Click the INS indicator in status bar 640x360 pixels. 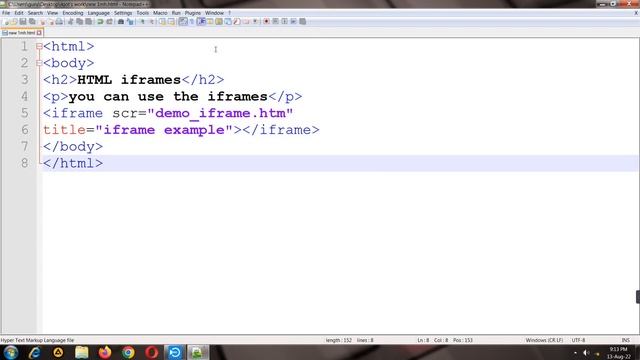[625, 340]
